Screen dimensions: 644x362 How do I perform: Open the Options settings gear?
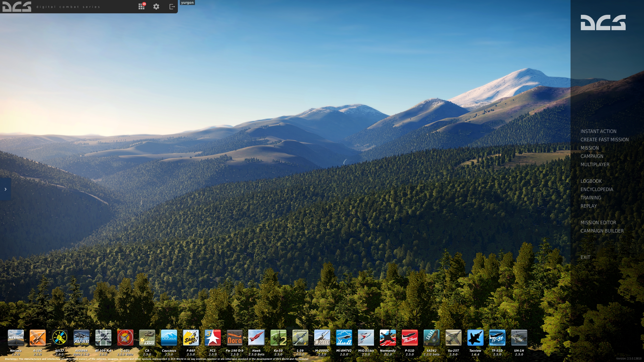tap(156, 6)
